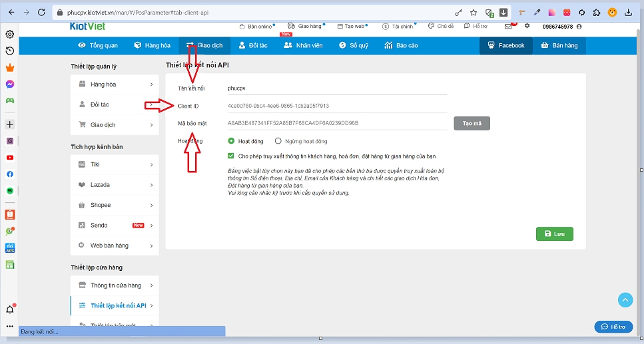Open the Hỗ trợ chat bubble
This screenshot has width=644, height=344.
[613, 327]
